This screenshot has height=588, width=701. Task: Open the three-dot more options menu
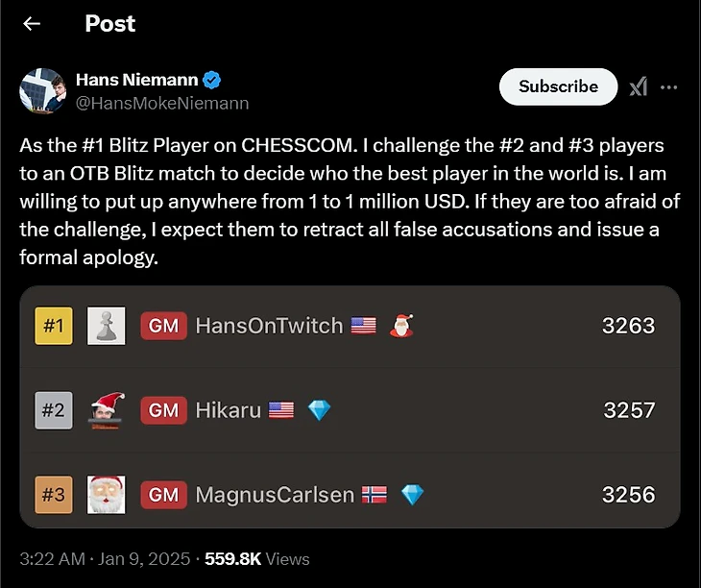point(669,87)
